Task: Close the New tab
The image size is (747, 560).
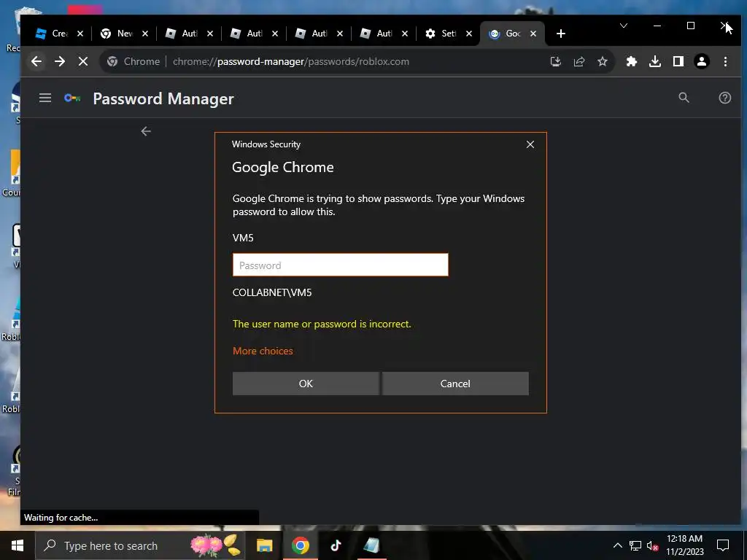Action: 145,34
